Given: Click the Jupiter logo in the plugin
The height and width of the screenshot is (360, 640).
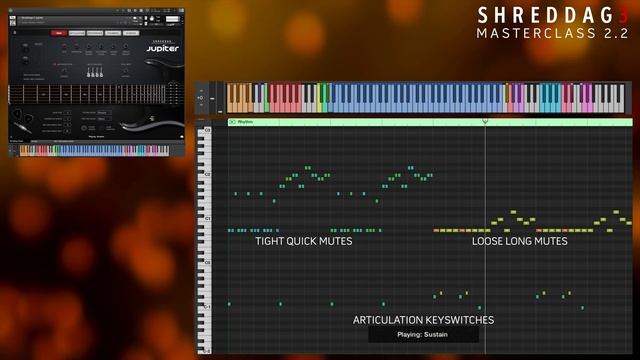Looking at the screenshot, I should (162, 48).
